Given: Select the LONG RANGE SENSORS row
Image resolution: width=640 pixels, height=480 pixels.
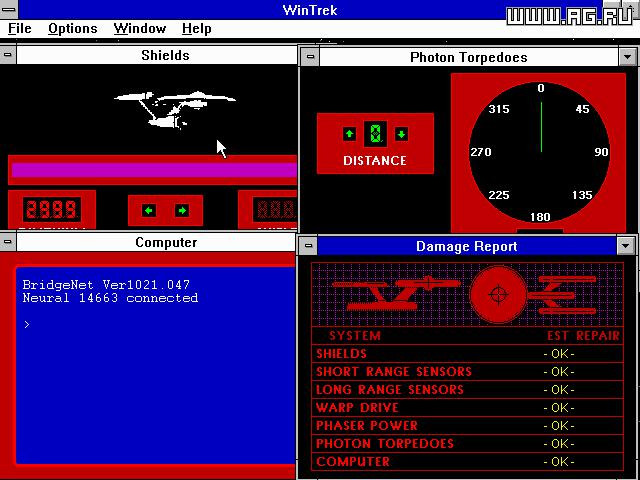Looking at the screenshot, I should pyautogui.click(x=468, y=389).
